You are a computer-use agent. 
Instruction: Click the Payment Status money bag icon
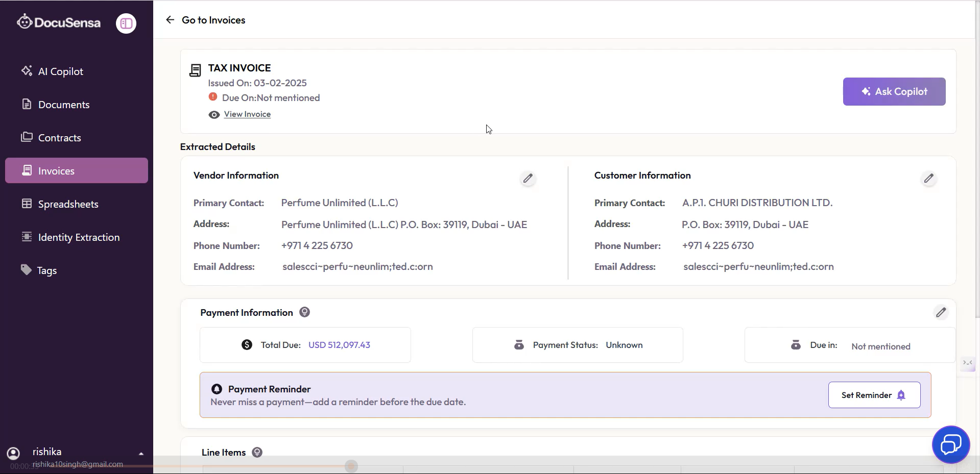519,345
